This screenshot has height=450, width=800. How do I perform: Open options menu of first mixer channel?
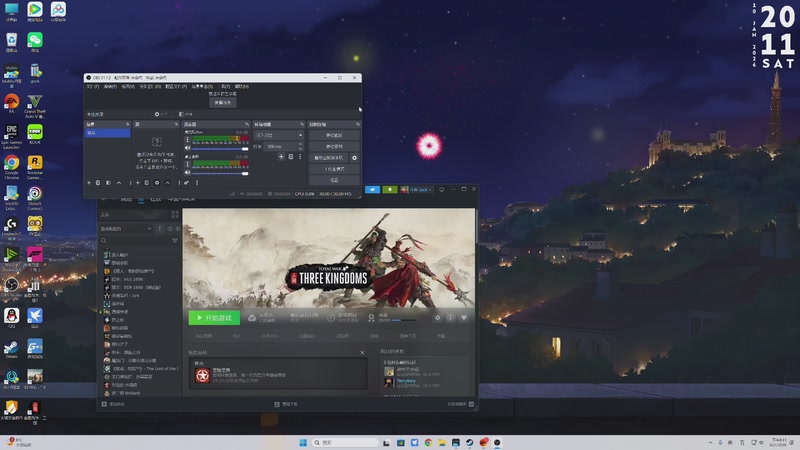[187, 139]
